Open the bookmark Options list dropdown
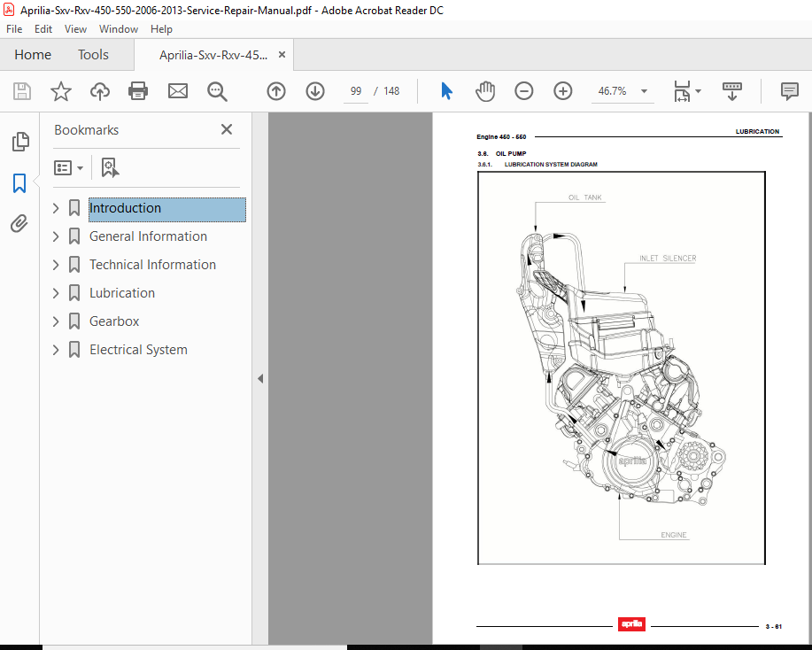This screenshot has width=812, height=650. pyautogui.click(x=69, y=167)
